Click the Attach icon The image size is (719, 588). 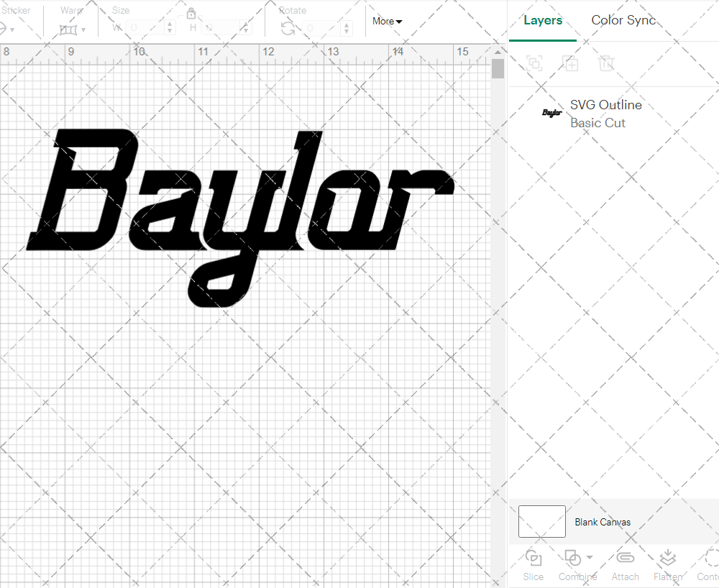tap(625, 558)
